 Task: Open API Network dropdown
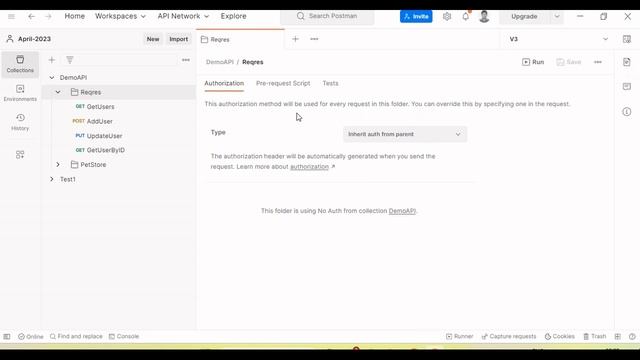click(183, 16)
